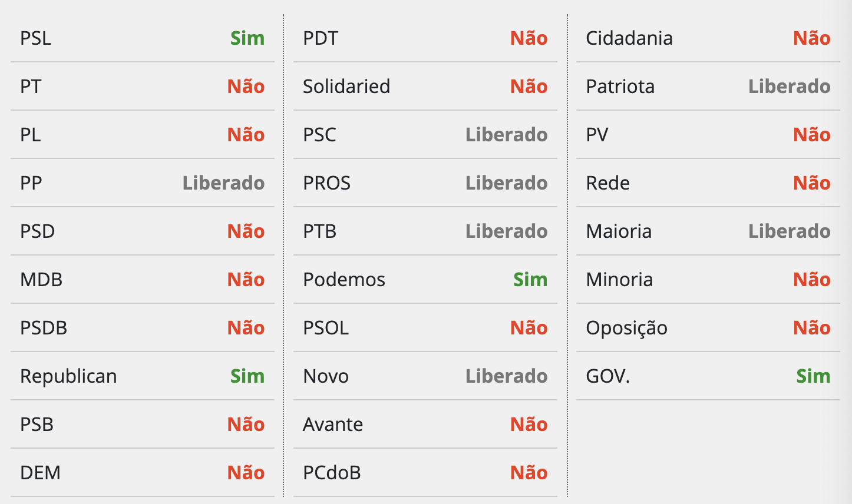Click the MDB party label
The height and width of the screenshot is (504, 852).
pyautogui.click(x=41, y=280)
